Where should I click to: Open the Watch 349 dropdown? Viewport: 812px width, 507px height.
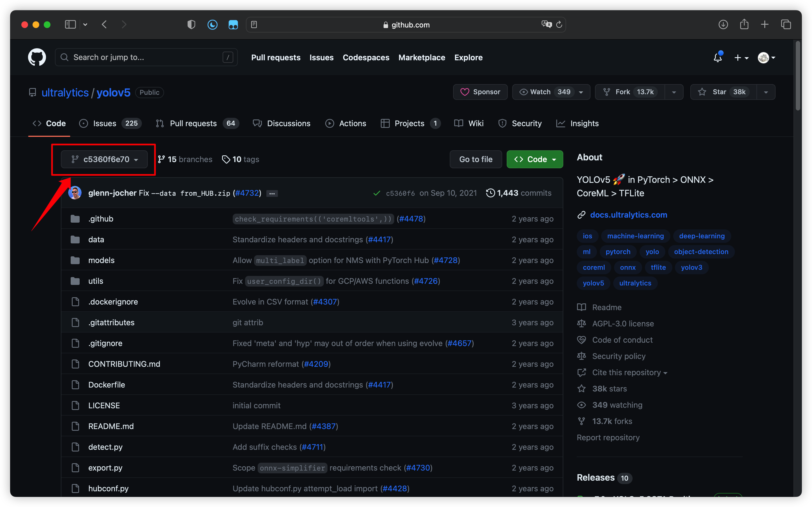tap(551, 92)
